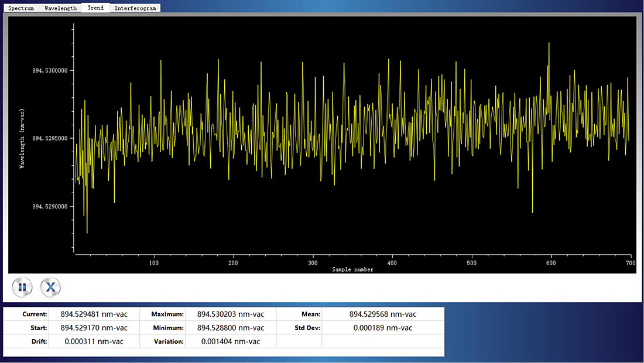Click the 500 x-axis tick label
Image resolution: width=644 pixels, height=363 pixels.
point(471,263)
